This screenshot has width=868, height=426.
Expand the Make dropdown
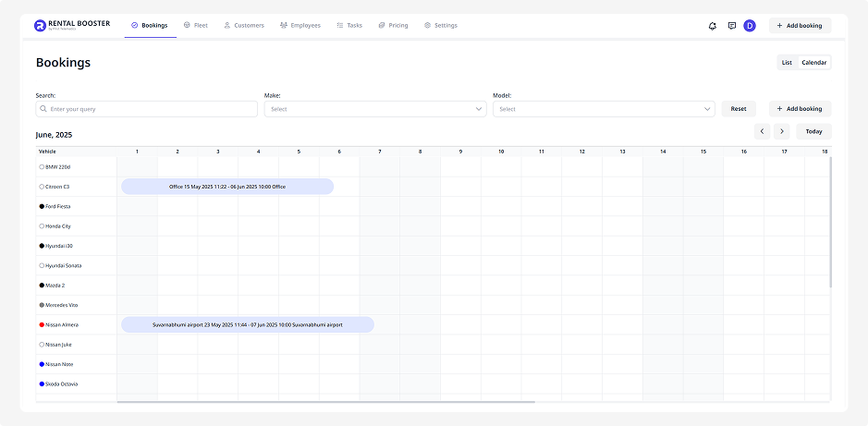tap(375, 109)
